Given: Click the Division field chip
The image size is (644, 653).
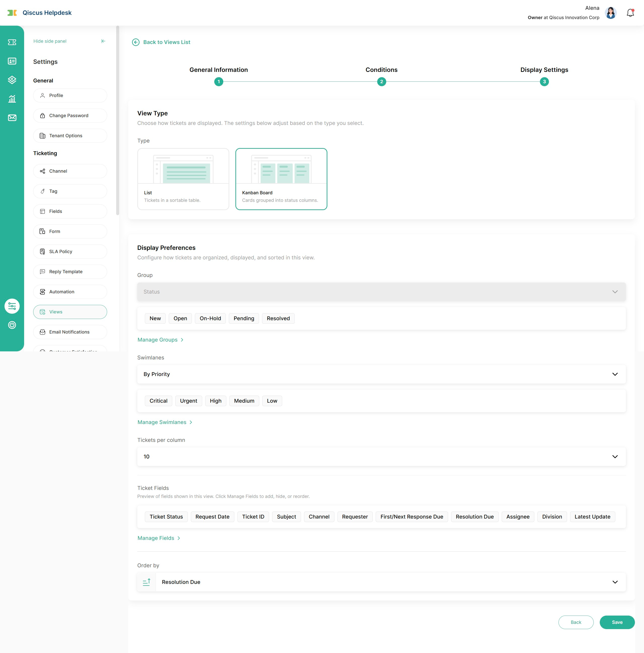Looking at the screenshot, I should click(x=552, y=517).
